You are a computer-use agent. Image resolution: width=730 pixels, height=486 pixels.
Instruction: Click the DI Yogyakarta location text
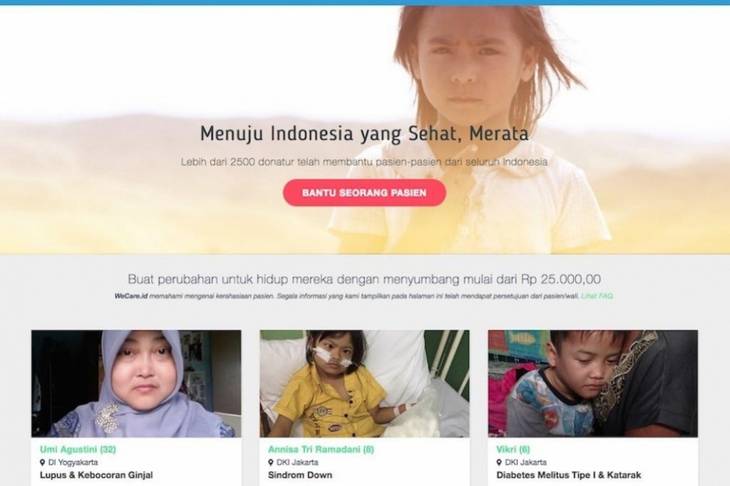[x=73, y=462]
